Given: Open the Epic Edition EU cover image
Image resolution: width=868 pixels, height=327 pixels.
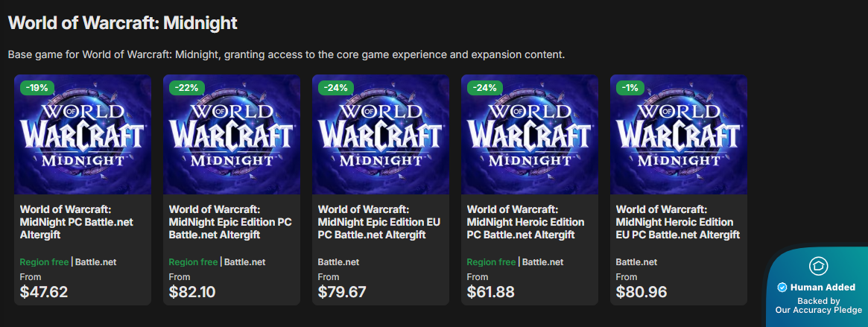Looking at the screenshot, I should point(380,135).
